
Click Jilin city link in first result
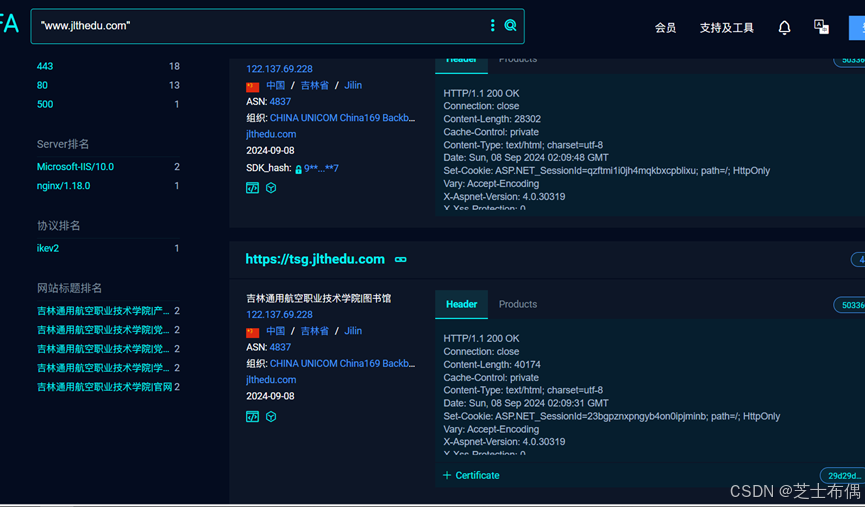click(x=353, y=86)
